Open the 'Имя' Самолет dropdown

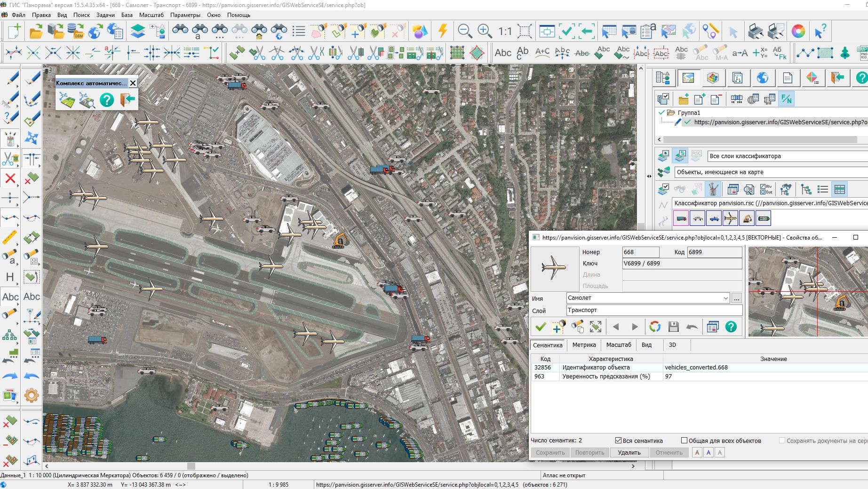[725, 298]
